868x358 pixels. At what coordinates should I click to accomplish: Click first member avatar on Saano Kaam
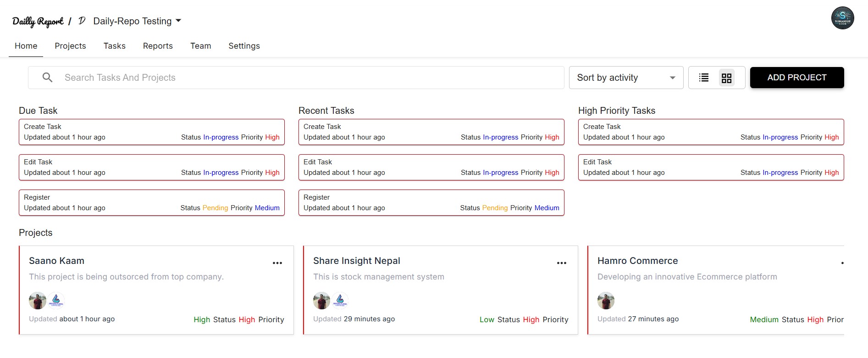pyautogui.click(x=38, y=301)
